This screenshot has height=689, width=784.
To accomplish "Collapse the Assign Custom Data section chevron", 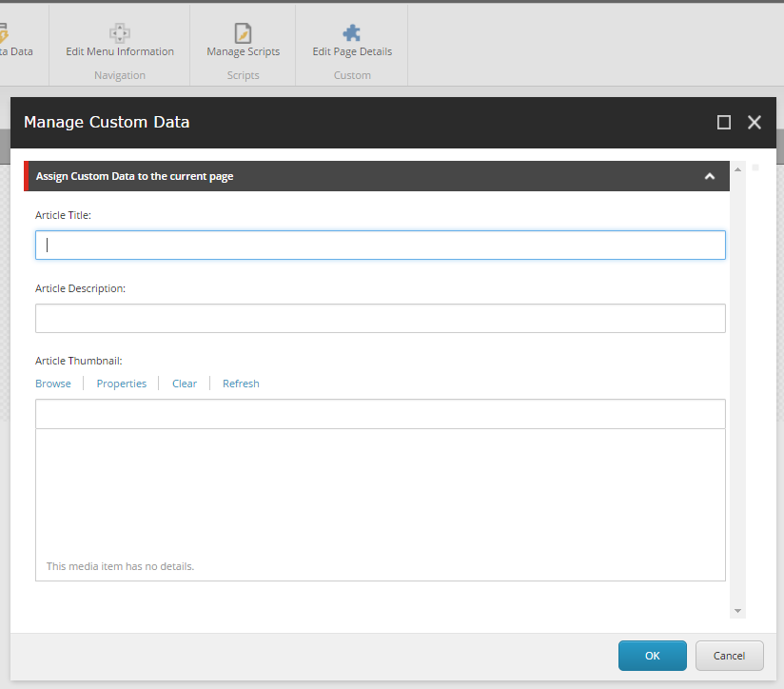I will point(710,176).
